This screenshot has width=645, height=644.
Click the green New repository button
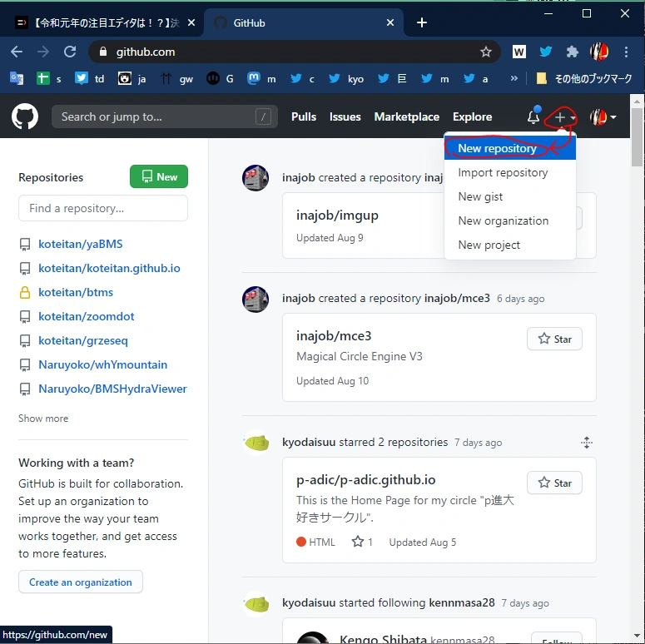pos(159,176)
